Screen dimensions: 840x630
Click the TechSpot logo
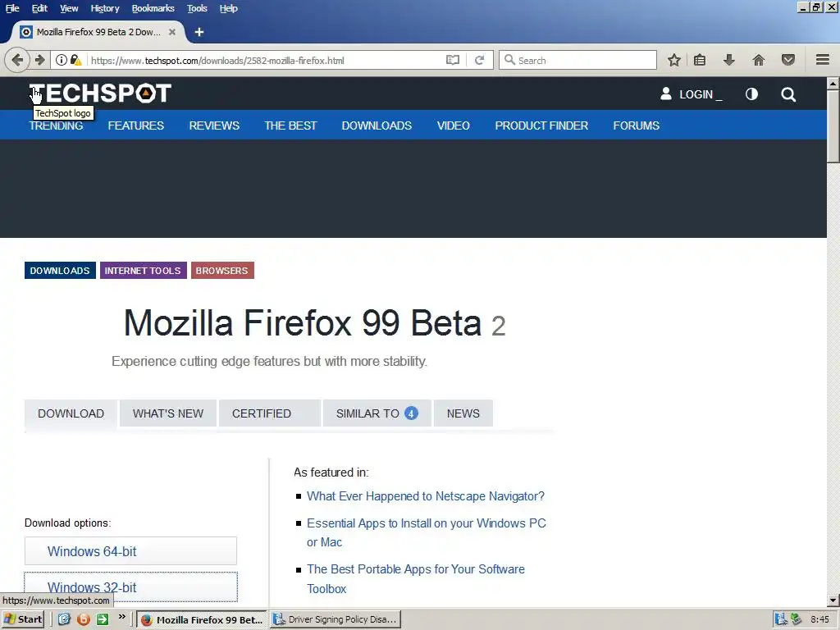pos(100,94)
